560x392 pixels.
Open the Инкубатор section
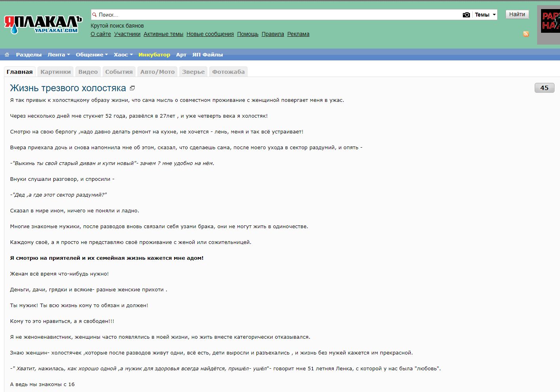pyautogui.click(x=154, y=54)
